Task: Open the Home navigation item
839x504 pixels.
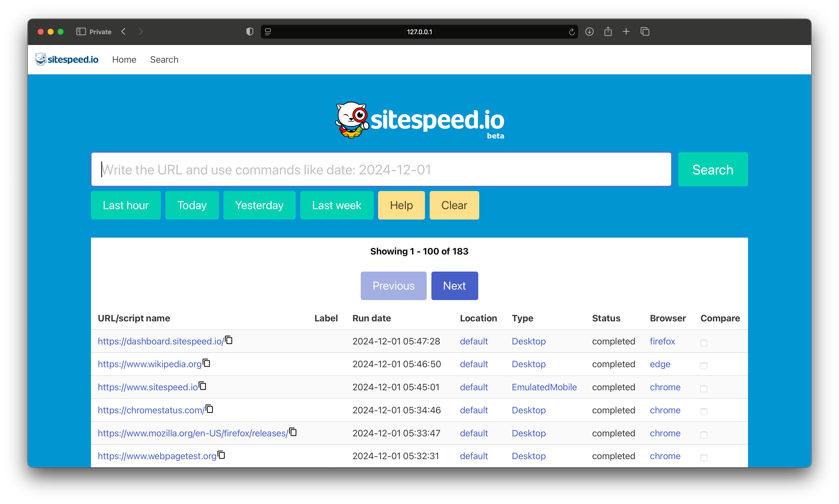Action: pyautogui.click(x=124, y=60)
